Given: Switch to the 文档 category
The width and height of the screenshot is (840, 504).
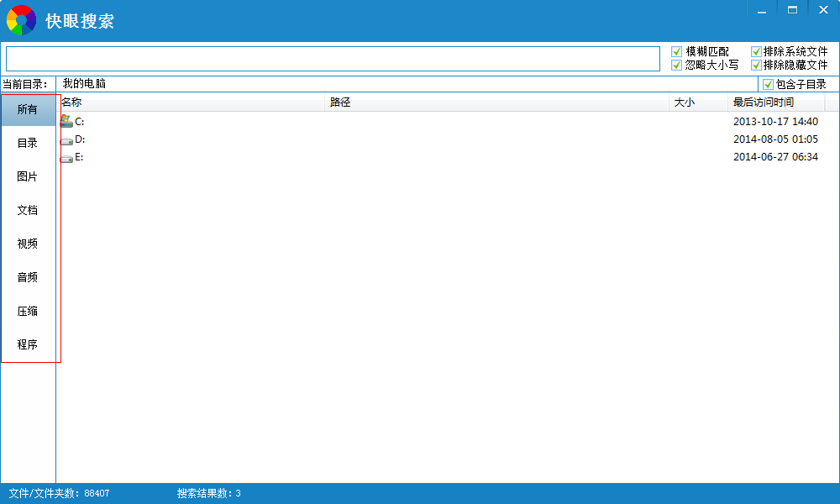Looking at the screenshot, I should point(29,211).
